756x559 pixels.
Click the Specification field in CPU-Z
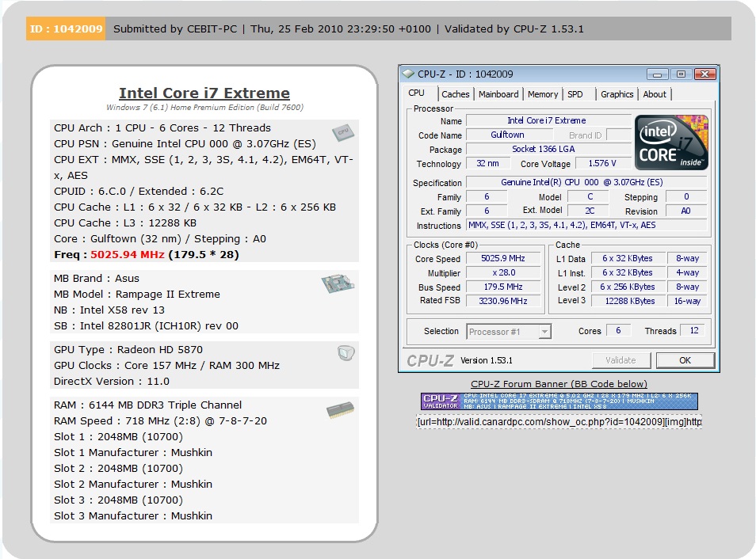pos(586,182)
